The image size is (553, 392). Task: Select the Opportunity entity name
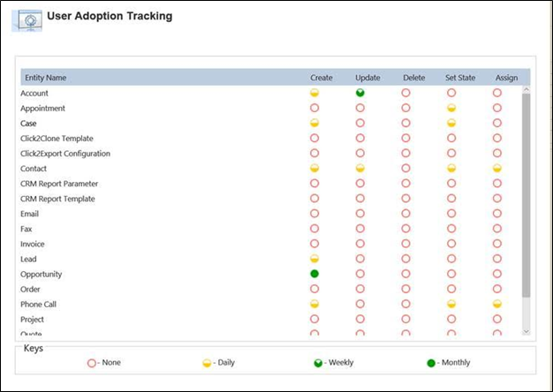pyautogui.click(x=41, y=275)
